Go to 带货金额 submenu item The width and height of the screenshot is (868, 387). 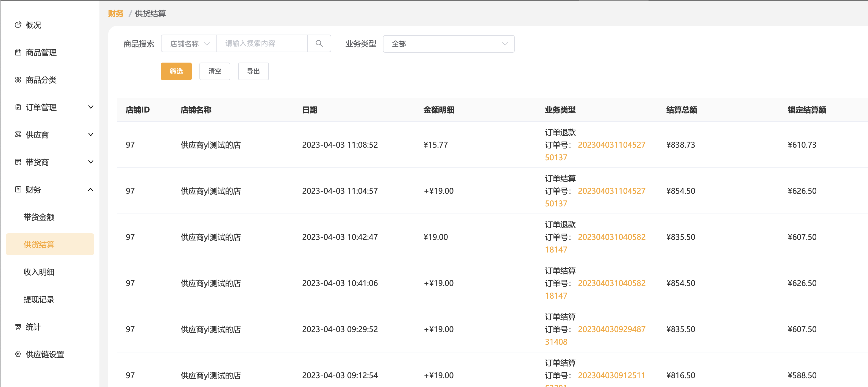coord(39,217)
